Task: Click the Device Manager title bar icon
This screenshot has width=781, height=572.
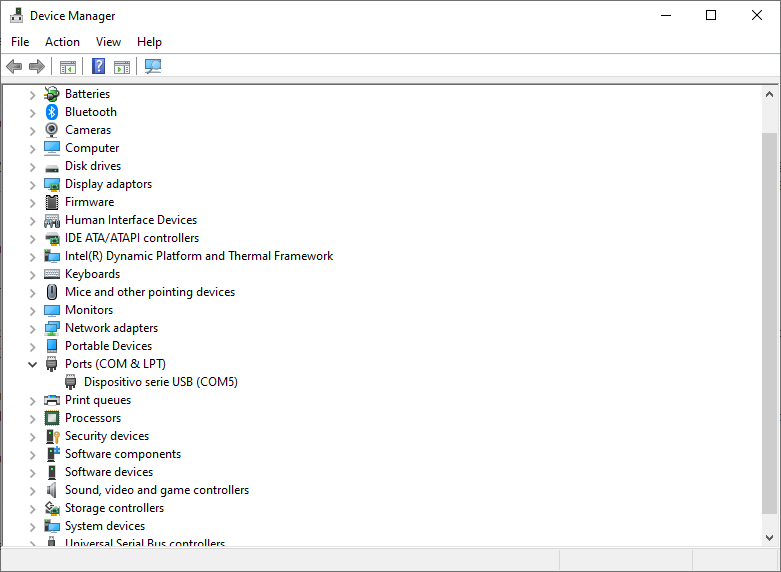Action: [16, 16]
